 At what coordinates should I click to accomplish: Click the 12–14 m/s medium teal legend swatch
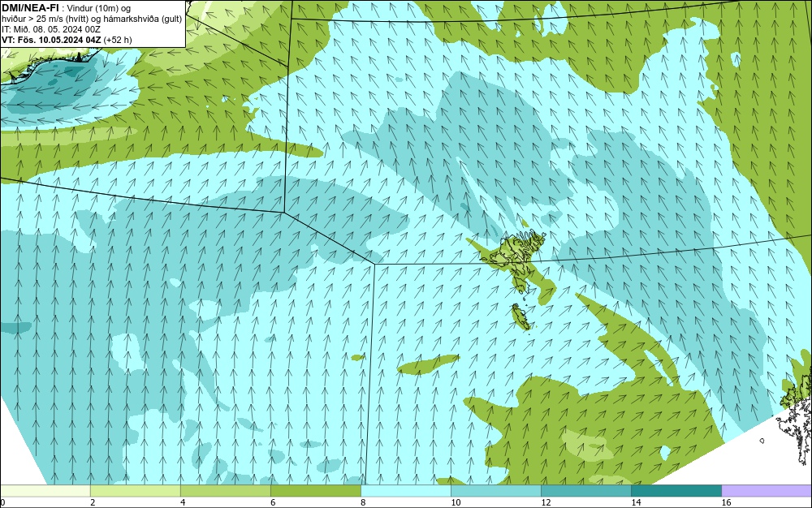(x=585, y=490)
